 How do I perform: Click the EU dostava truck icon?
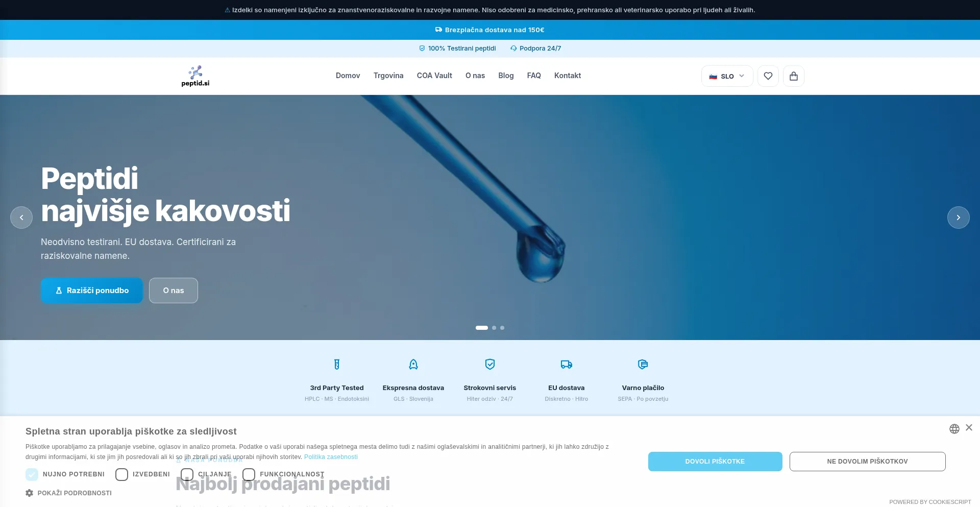pos(567,364)
